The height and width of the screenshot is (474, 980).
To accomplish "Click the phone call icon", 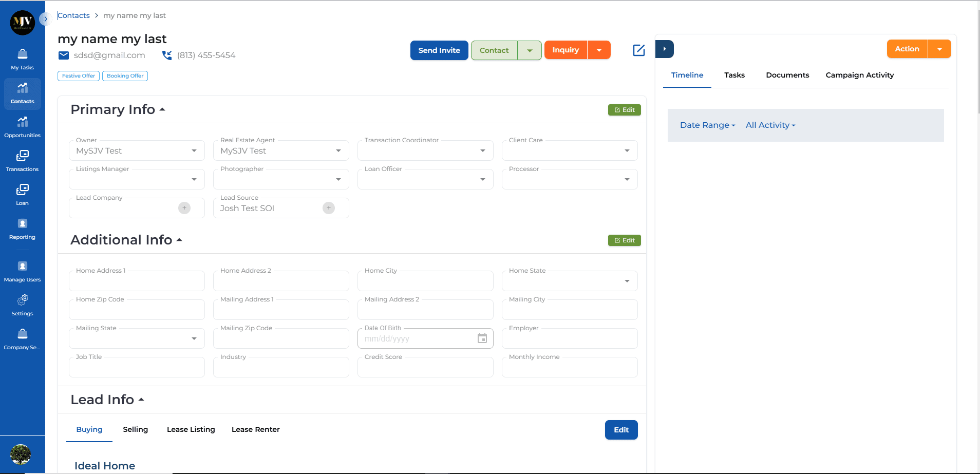I will coord(167,55).
